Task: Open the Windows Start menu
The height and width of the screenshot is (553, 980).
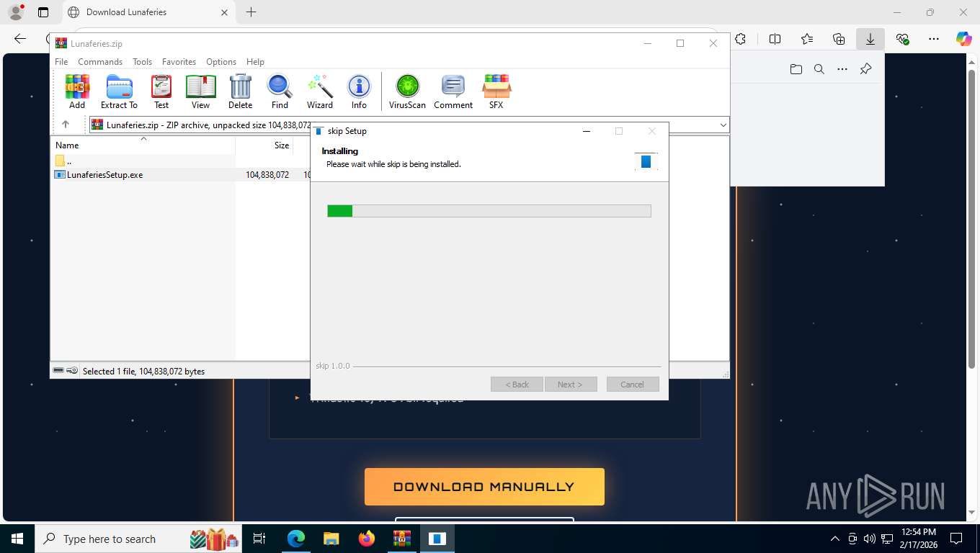Action: pos(17,539)
